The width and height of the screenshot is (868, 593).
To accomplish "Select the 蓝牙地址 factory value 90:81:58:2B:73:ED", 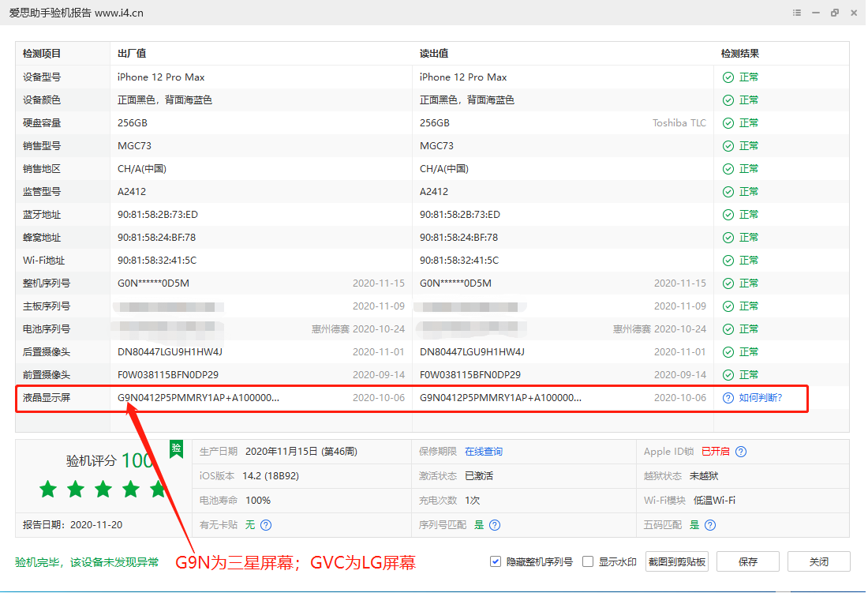I will 157,215.
